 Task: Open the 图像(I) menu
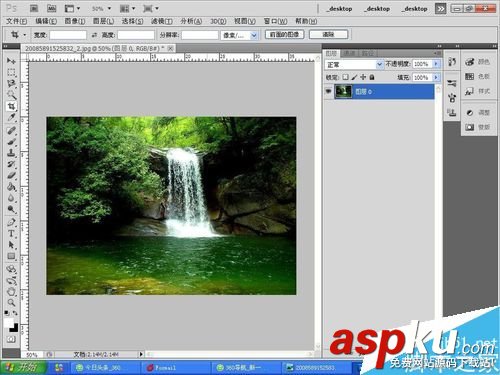(x=75, y=21)
